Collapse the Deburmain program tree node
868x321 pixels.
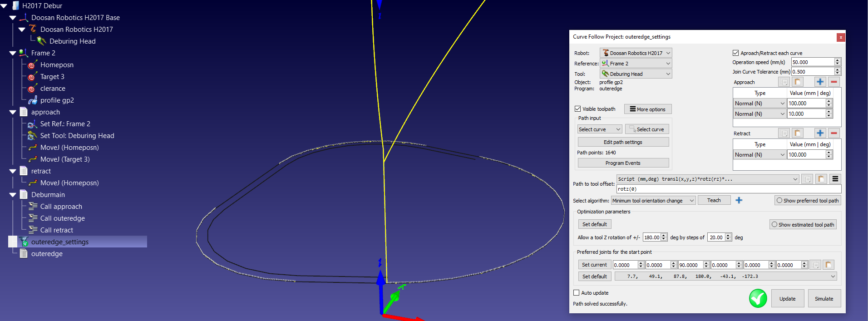[x=13, y=195]
